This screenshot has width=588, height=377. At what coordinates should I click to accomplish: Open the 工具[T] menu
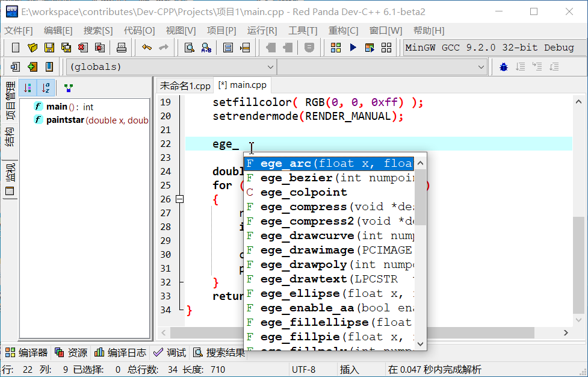point(303,30)
